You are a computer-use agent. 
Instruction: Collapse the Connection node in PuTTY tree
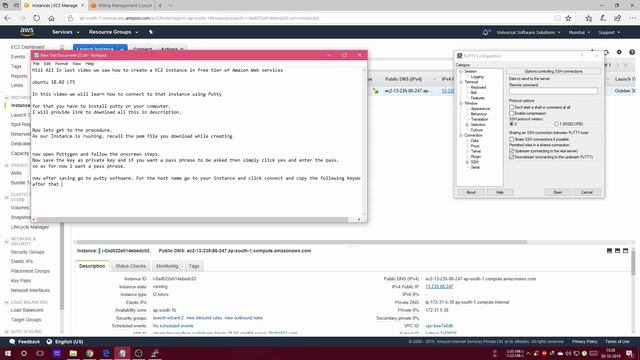[x=461, y=135]
